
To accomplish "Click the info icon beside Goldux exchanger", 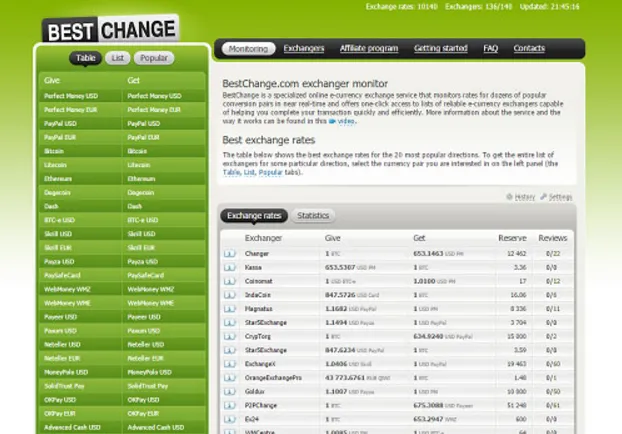I will pos(230,392).
